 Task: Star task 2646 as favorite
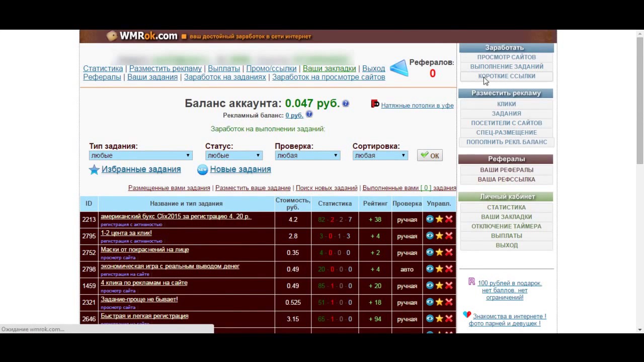[439, 319]
